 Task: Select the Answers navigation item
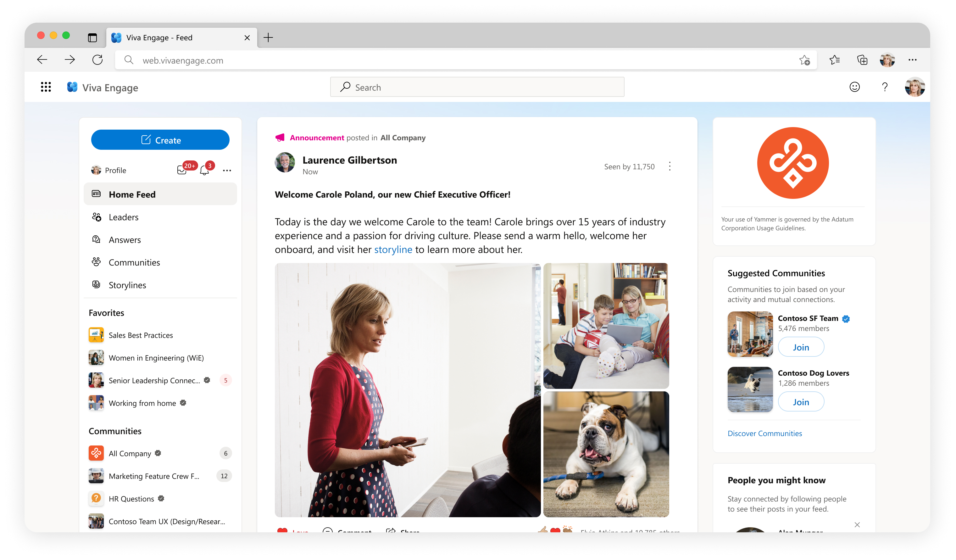(125, 240)
